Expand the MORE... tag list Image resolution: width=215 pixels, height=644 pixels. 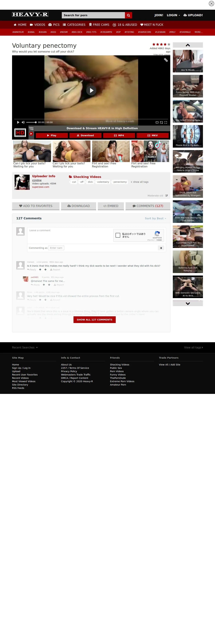pyautogui.click(x=198, y=32)
